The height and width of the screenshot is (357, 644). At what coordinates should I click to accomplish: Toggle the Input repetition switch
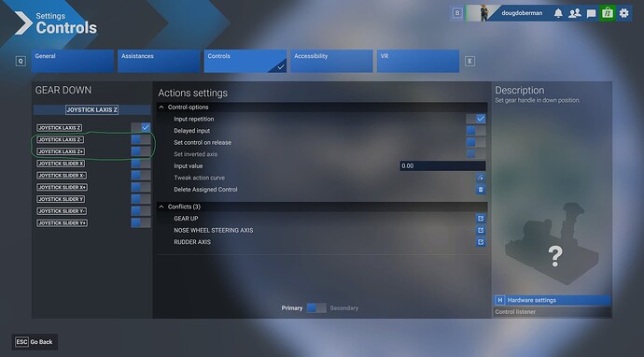pos(476,119)
